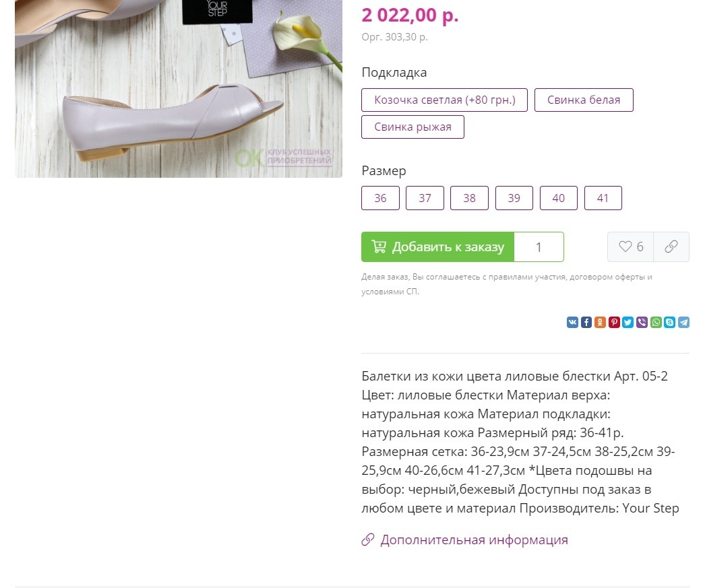Image resolution: width=703 pixels, height=588 pixels.
Task: Choose size 41
Action: 603,198
